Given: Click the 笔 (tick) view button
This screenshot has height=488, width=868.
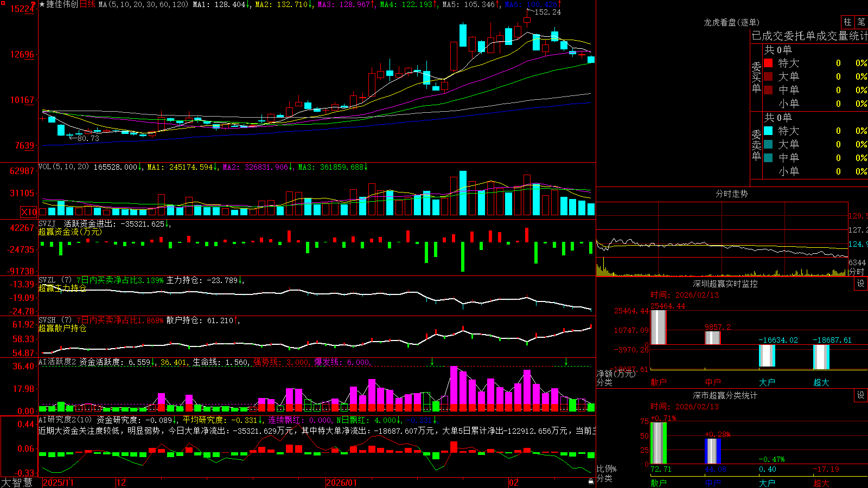Looking at the screenshot, I should [x=861, y=22].
